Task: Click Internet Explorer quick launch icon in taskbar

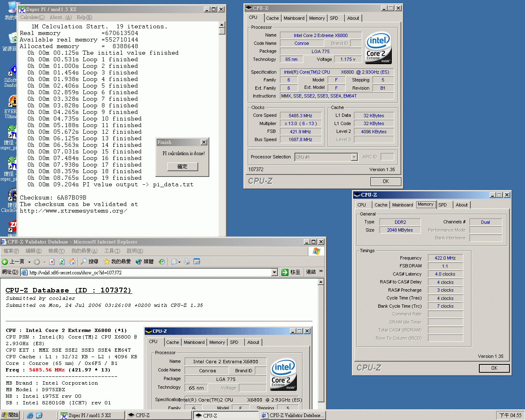Action: [x=30, y=415]
